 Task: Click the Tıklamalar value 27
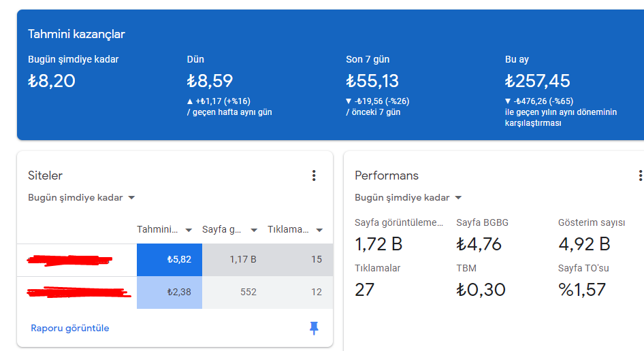point(365,290)
